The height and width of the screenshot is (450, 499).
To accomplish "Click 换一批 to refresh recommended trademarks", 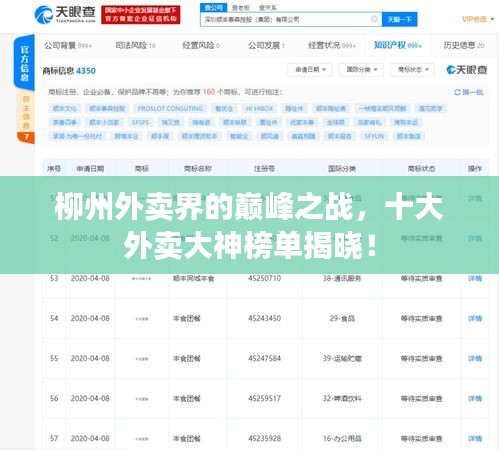I will click(469, 92).
